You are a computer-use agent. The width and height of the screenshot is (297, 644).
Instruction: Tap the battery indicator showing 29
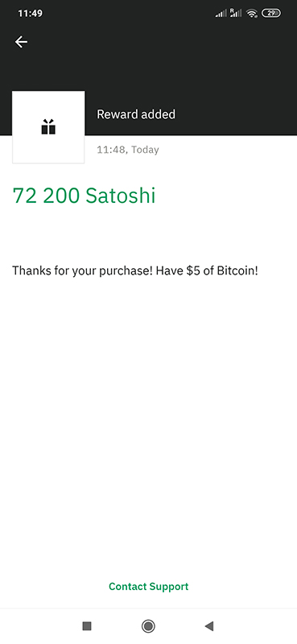[271, 13]
